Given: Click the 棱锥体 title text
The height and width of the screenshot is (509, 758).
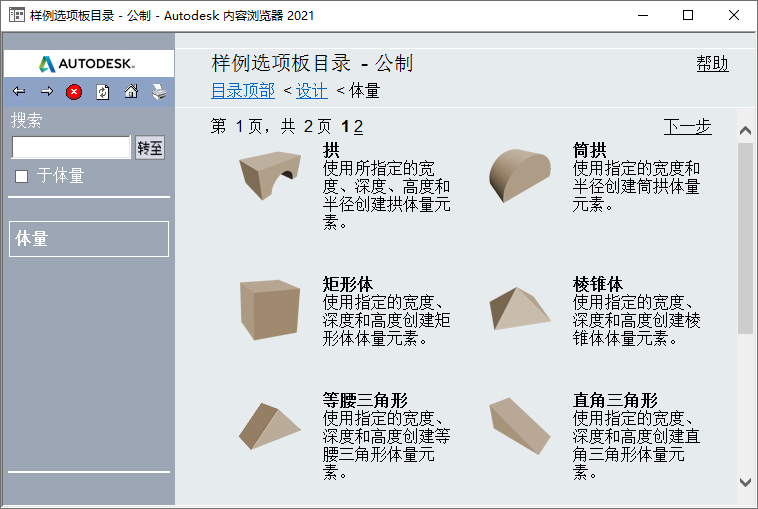Looking at the screenshot, I should [598, 284].
